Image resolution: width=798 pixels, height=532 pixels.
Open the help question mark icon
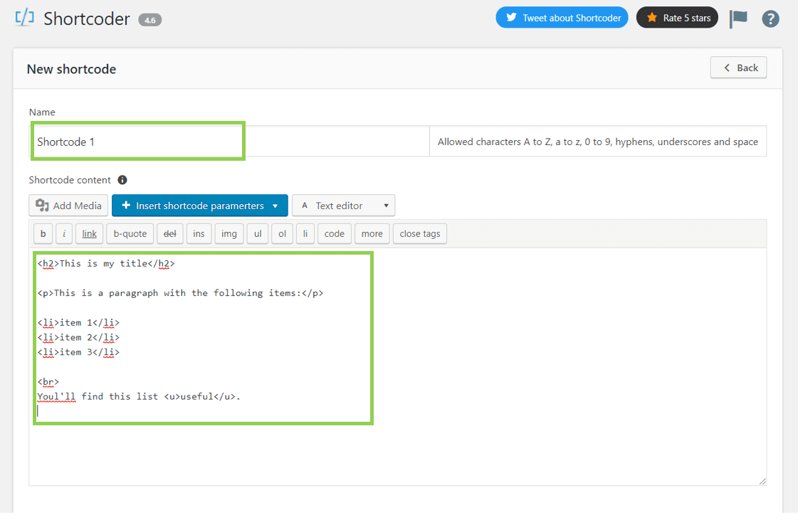coord(770,18)
